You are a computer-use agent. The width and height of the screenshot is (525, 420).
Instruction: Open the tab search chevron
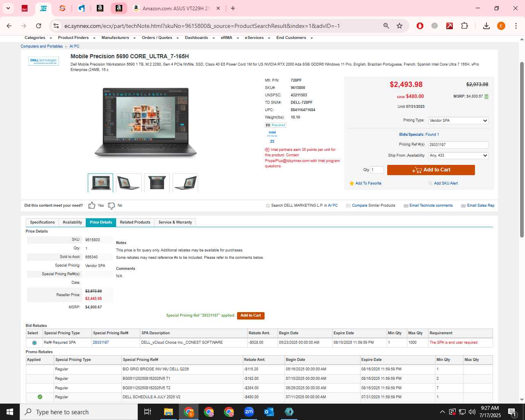pyautogui.click(x=8, y=8)
